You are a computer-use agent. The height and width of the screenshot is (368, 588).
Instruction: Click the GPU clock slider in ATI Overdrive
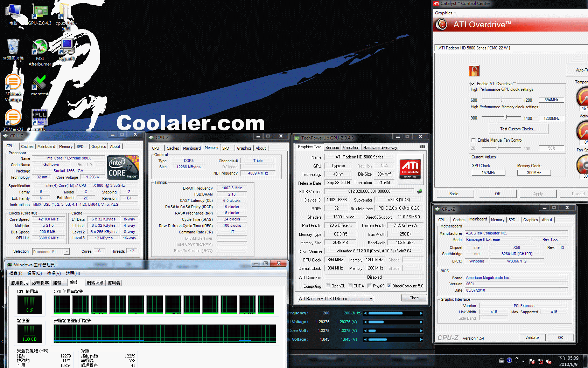point(502,100)
